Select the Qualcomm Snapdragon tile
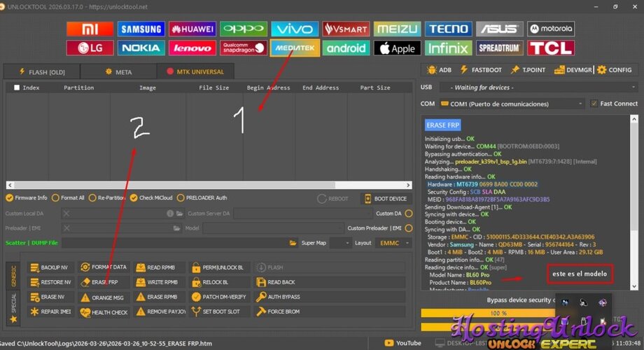This screenshot has height=350, width=644. pos(244,48)
